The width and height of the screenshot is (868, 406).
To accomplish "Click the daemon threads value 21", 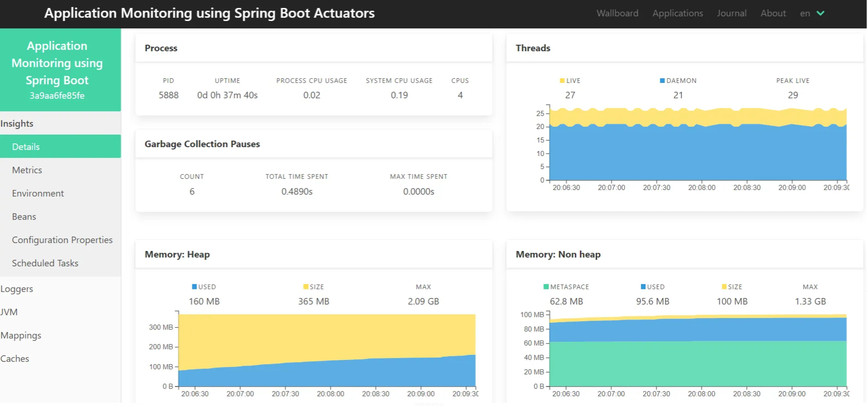I will tap(678, 95).
